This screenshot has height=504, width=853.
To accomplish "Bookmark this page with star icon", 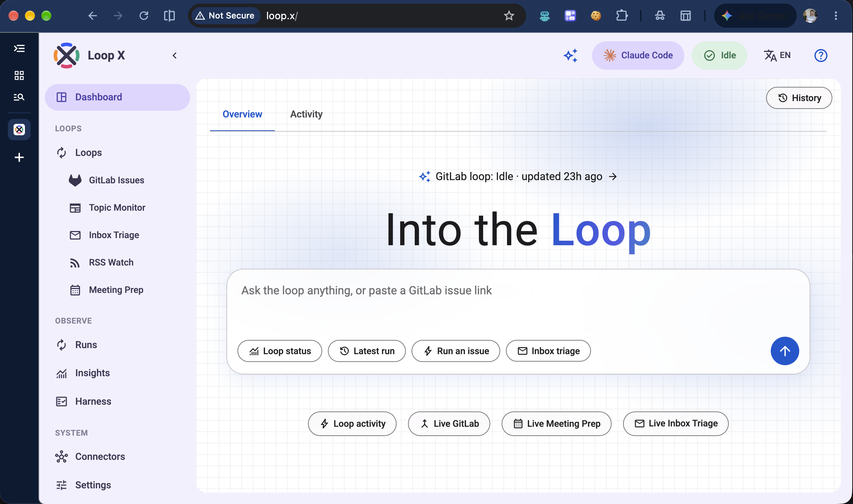I will (509, 16).
